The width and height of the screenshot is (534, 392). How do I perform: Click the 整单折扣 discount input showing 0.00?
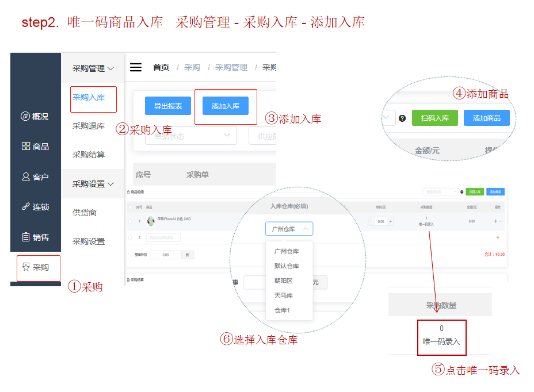pyautogui.click(x=166, y=255)
